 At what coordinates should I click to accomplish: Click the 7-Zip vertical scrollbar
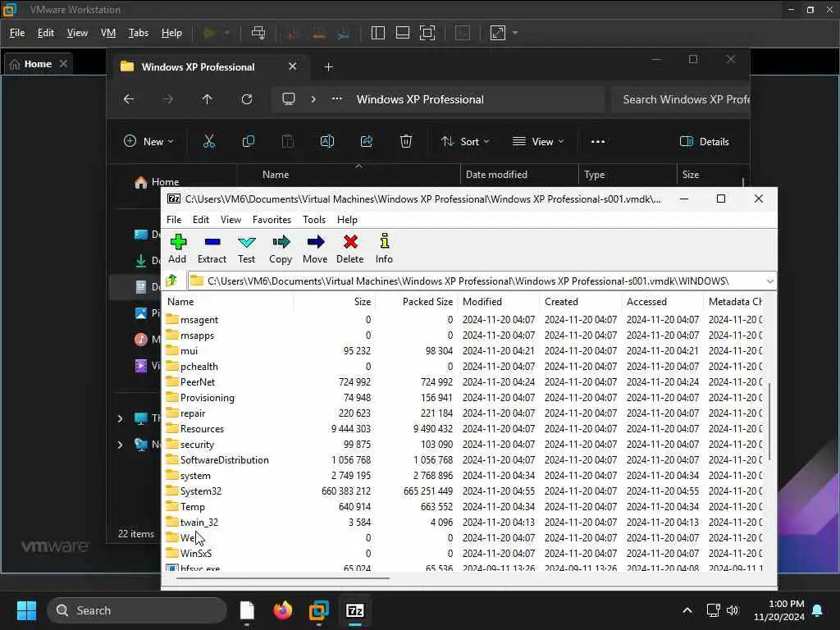[769, 421]
